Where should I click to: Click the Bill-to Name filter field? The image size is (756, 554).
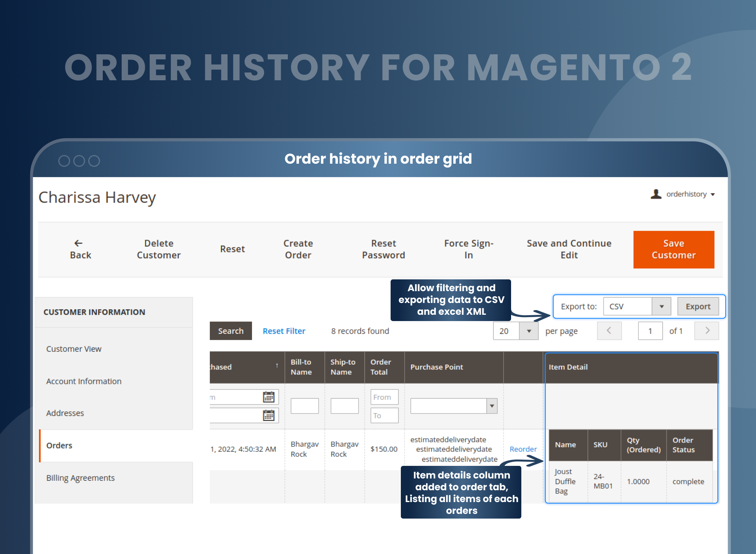coord(304,406)
